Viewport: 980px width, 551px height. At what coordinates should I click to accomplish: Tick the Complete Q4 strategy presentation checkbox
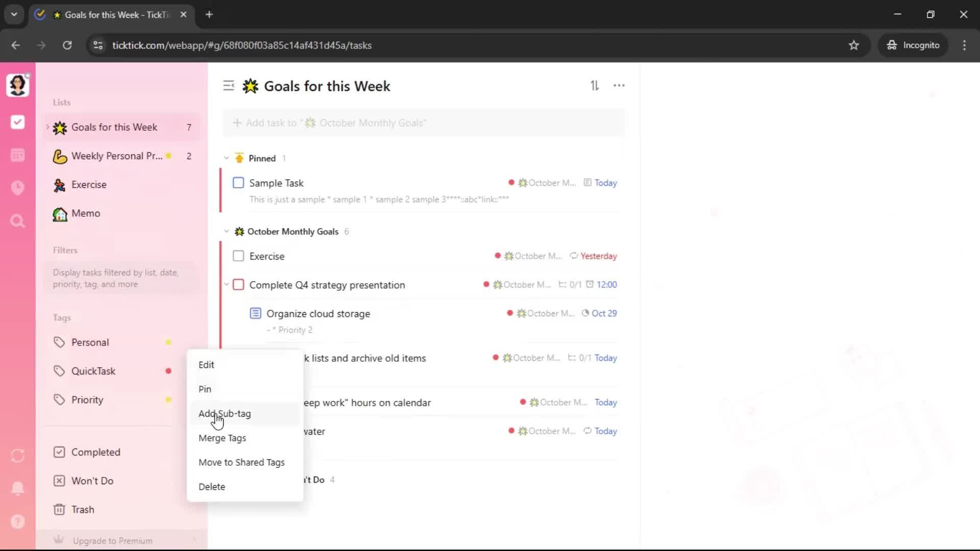tap(238, 285)
